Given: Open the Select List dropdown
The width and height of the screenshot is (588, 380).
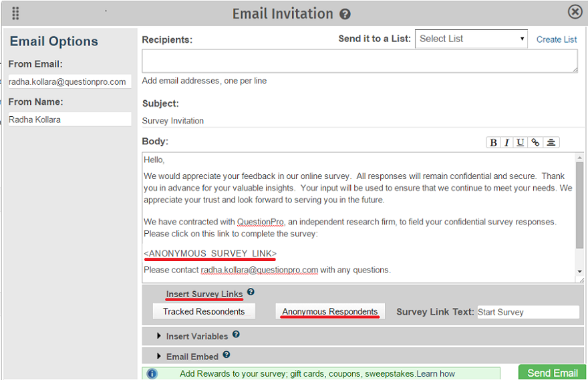Looking at the screenshot, I should (471, 39).
